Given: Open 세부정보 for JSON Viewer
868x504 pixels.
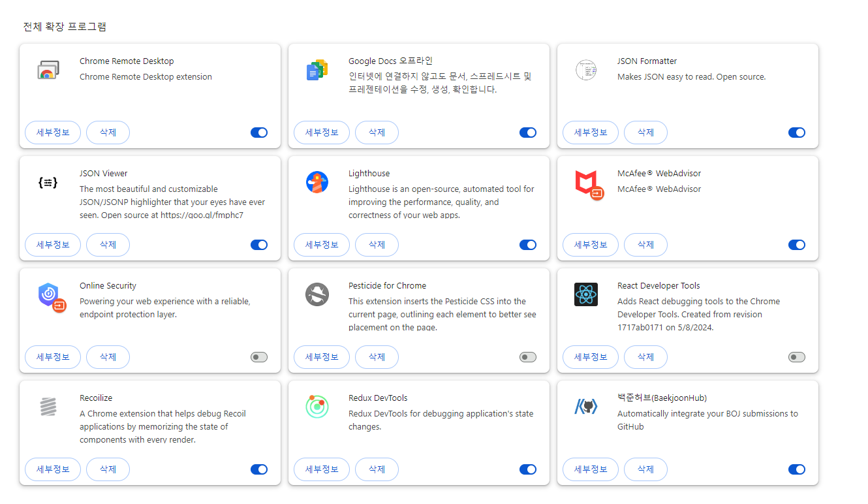Looking at the screenshot, I should click(x=53, y=245).
